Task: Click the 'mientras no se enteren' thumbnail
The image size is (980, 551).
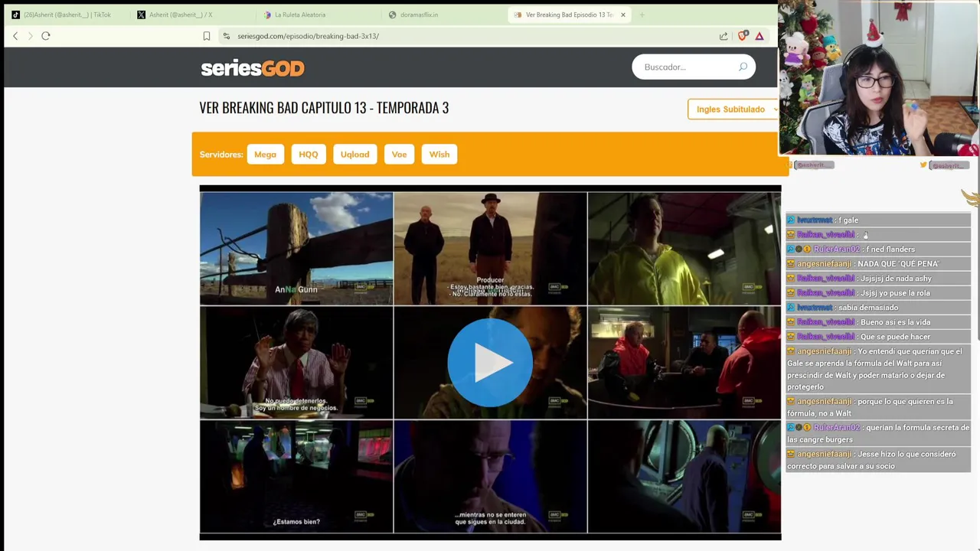Action: [490, 476]
